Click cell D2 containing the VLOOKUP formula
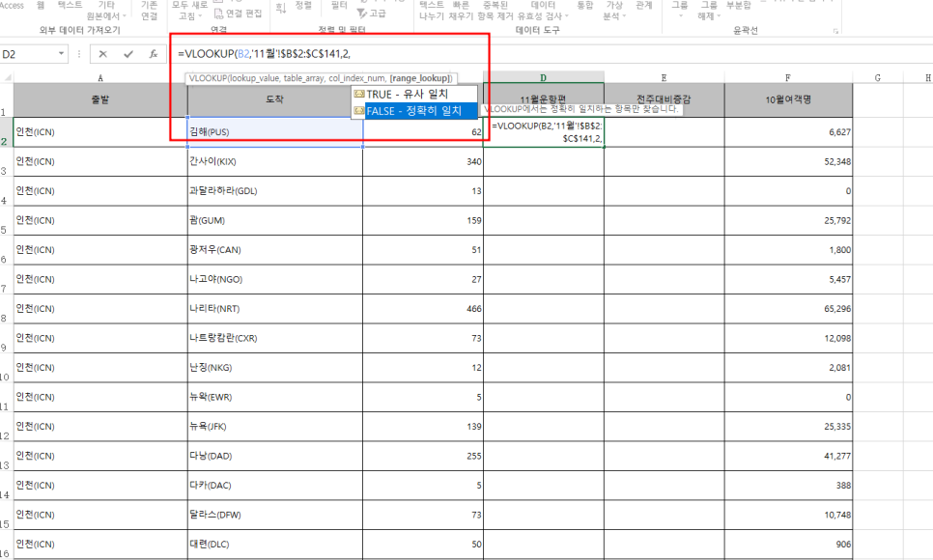This screenshot has width=933, height=560. (x=543, y=132)
